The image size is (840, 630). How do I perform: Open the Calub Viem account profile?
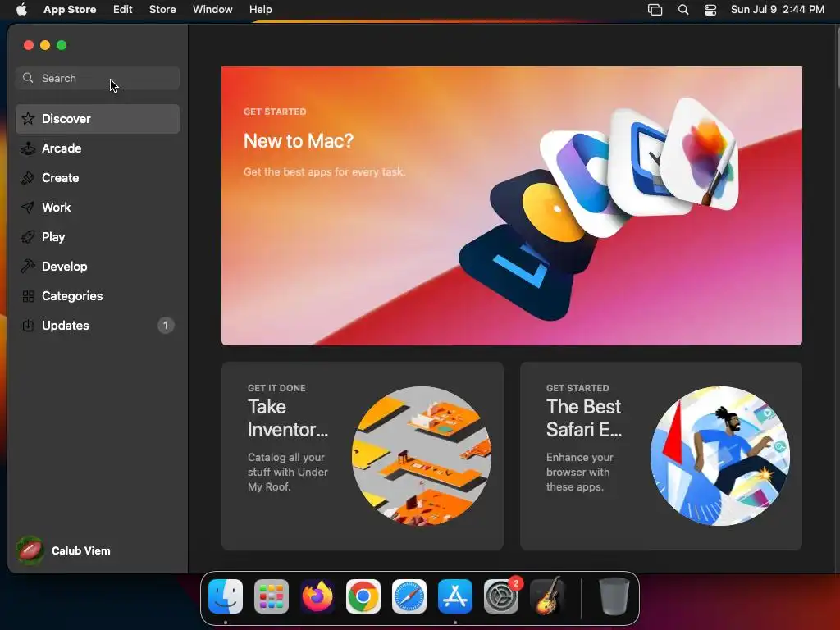[64, 550]
